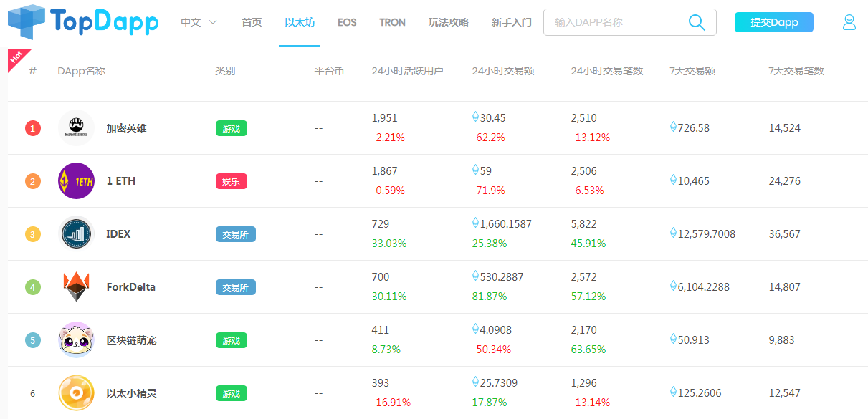Viewport: 868px width, 419px height.
Task: Sort by 24小时活跃用户 column header
Action: tap(407, 71)
